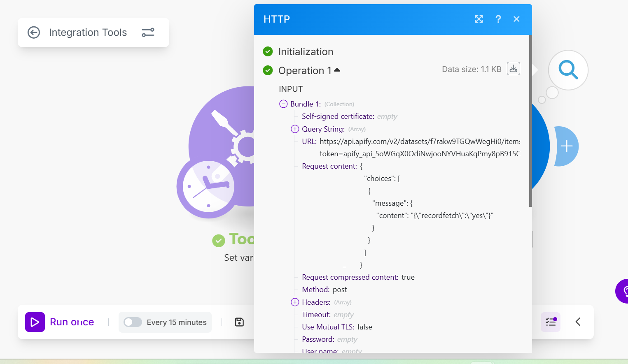Click the HTTP panel scrollbar
Image resolution: width=628 pixels, height=364 pixels.
[x=530, y=123]
